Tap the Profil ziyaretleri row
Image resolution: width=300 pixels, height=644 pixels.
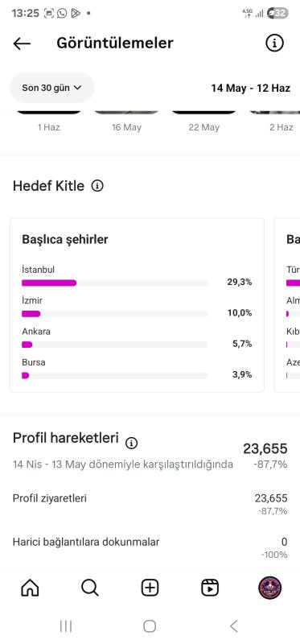tap(150, 505)
